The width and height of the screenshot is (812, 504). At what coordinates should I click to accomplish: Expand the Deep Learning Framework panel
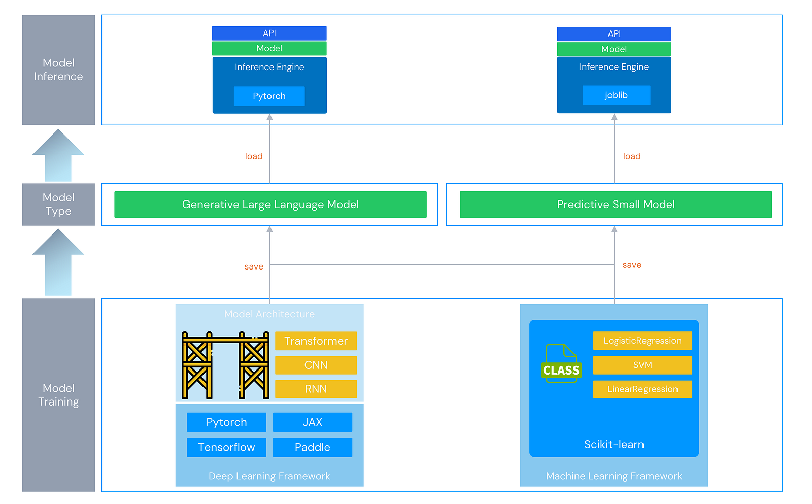[x=269, y=476]
